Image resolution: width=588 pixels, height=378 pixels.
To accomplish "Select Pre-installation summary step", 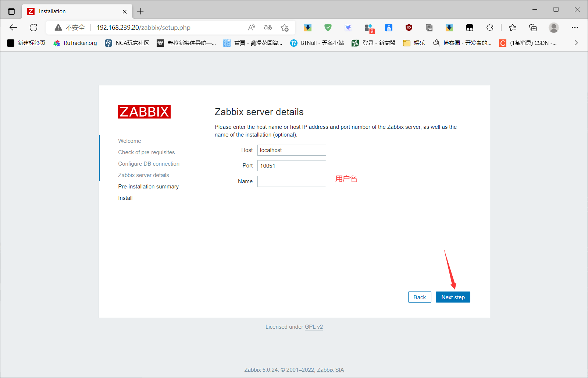I will tap(148, 187).
